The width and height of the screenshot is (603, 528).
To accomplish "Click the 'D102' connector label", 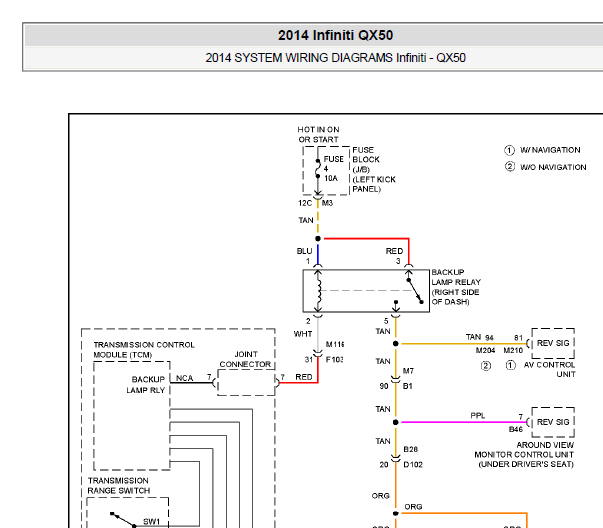I will click(x=413, y=465).
